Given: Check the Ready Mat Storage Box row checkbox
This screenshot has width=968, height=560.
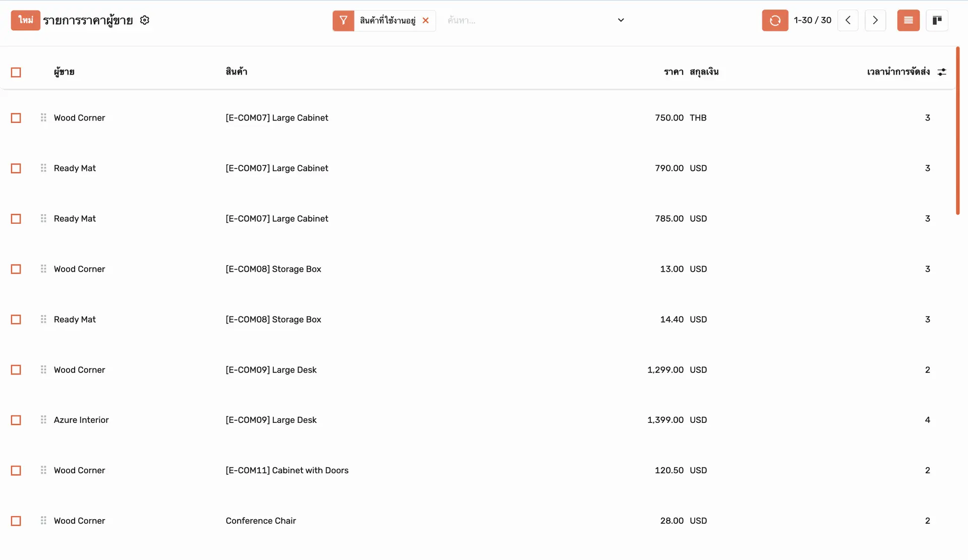Looking at the screenshot, I should (x=16, y=320).
